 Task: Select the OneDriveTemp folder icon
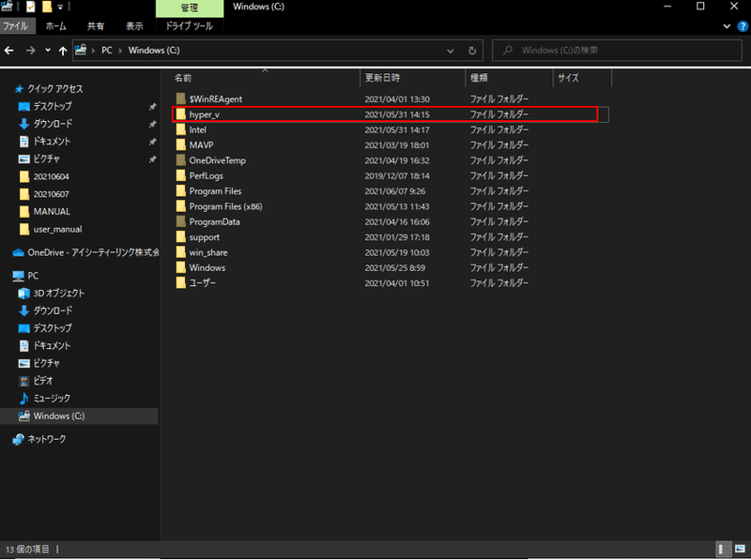[x=180, y=160]
